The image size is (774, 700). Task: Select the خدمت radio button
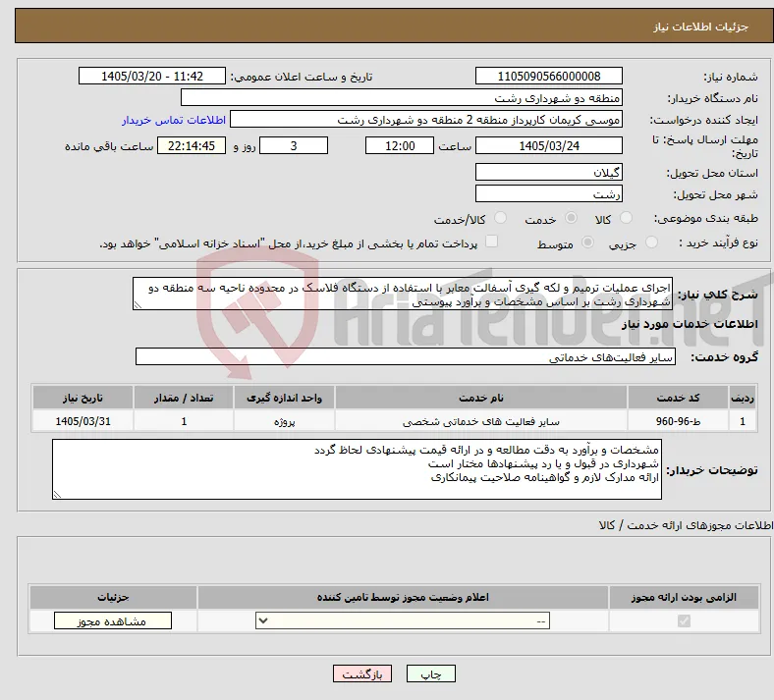coord(571,218)
